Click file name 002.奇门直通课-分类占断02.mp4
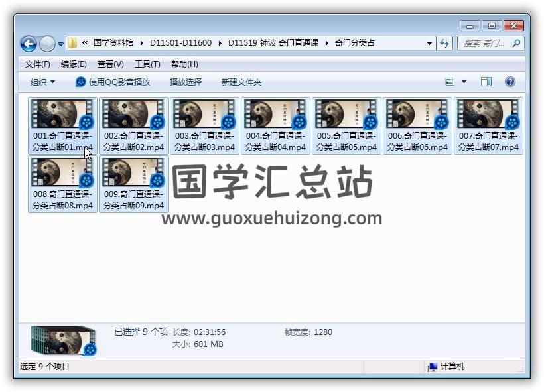The height and width of the screenshot is (392, 544). point(133,141)
